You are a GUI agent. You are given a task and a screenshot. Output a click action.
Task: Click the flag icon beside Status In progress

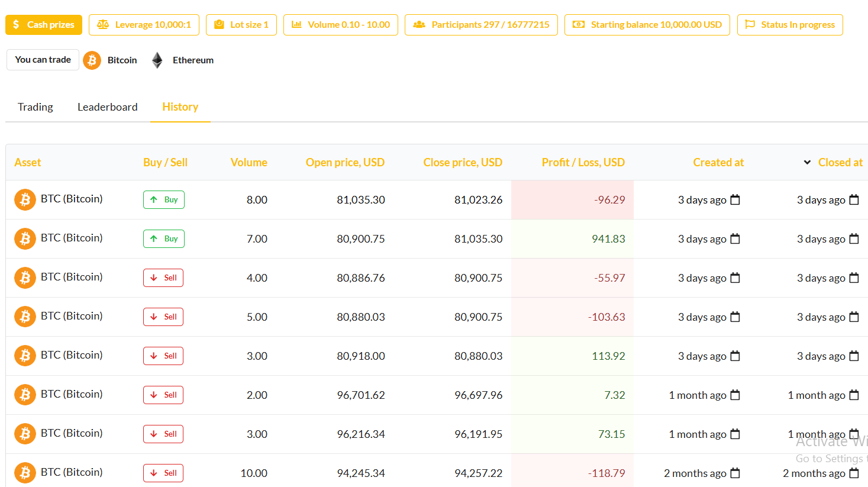click(x=750, y=24)
